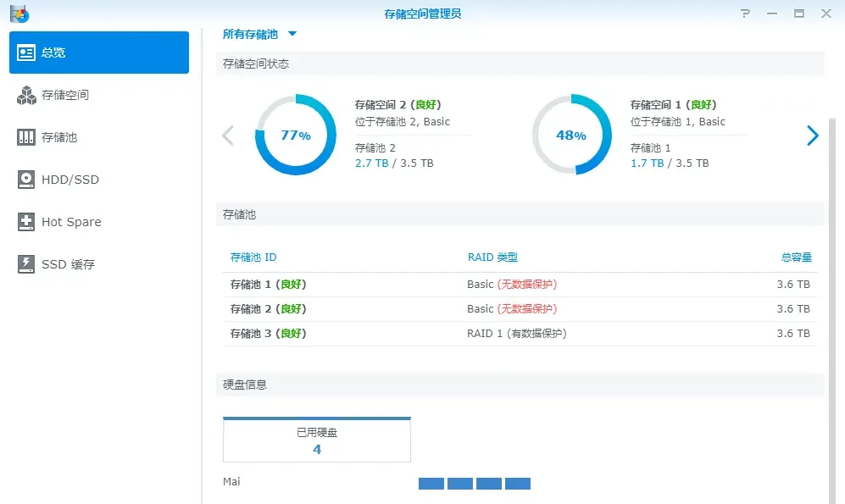
Task: Switch to the SSD 缓存 section
Action: pyautogui.click(x=68, y=264)
